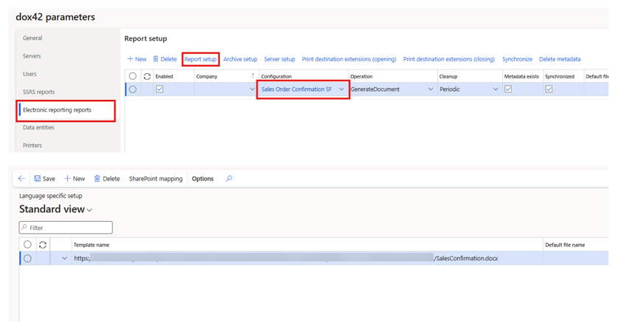
Task: Toggle the Synchronized checkbox
Action: pyautogui.click(x=549, y=89)
